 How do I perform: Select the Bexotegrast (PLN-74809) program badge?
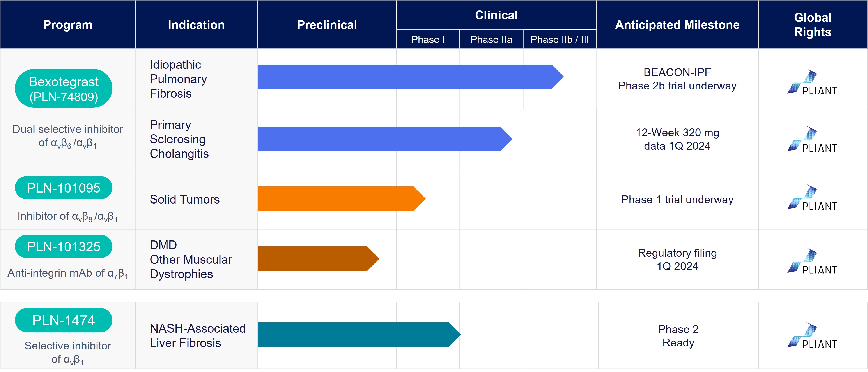64,89
